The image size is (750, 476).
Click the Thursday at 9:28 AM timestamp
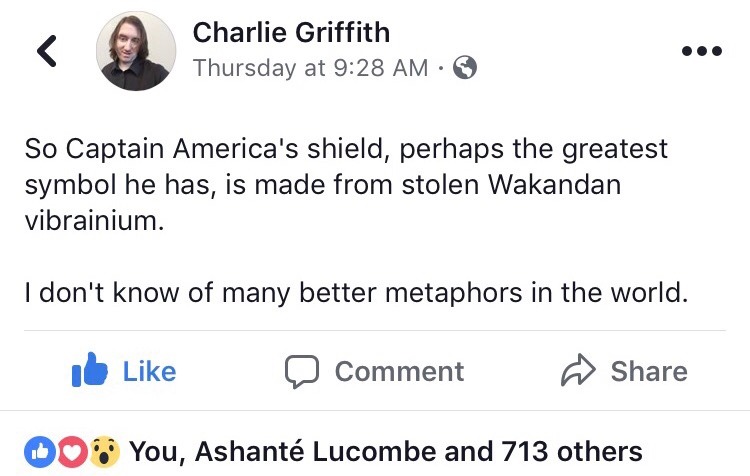[x=310, y=68]
